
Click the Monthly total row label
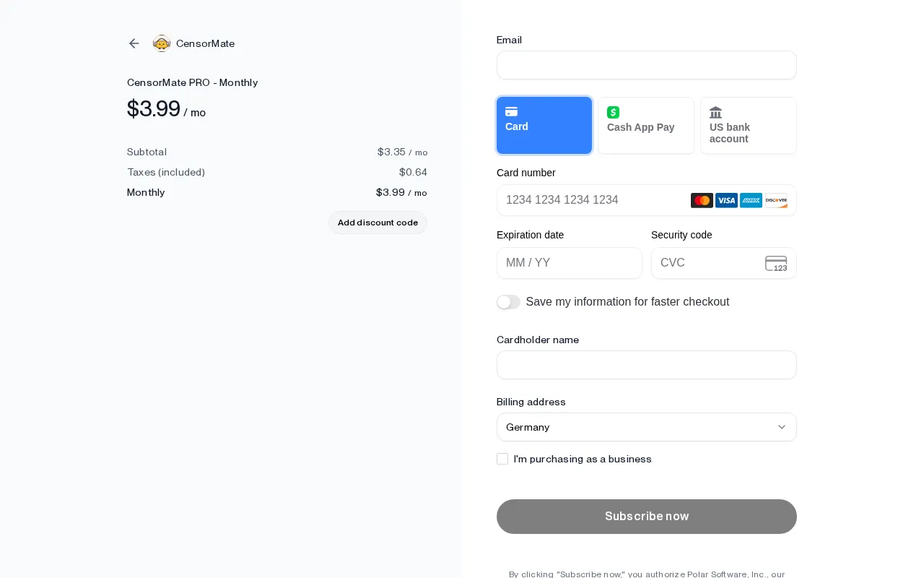pos(146,192)
